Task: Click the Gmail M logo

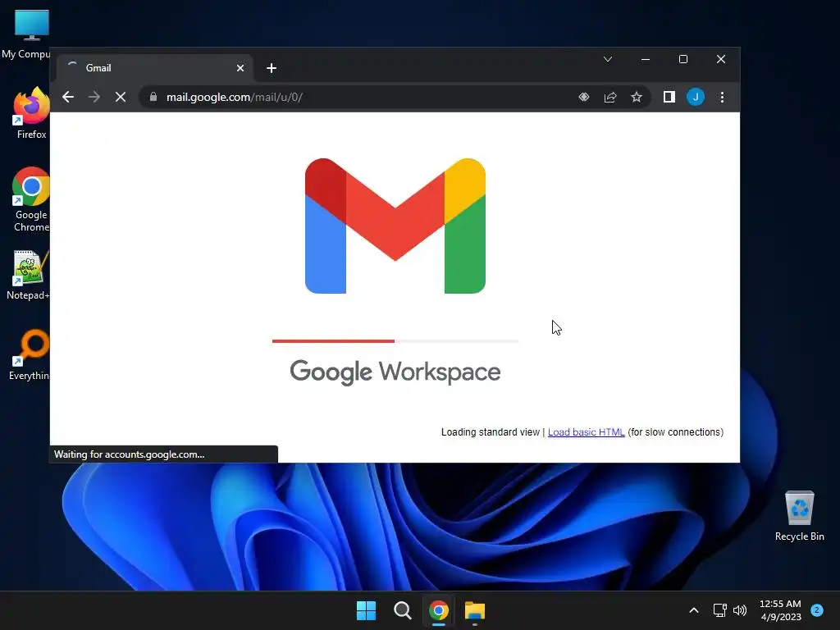Action: pyautogui.click(x=395, y=226)
